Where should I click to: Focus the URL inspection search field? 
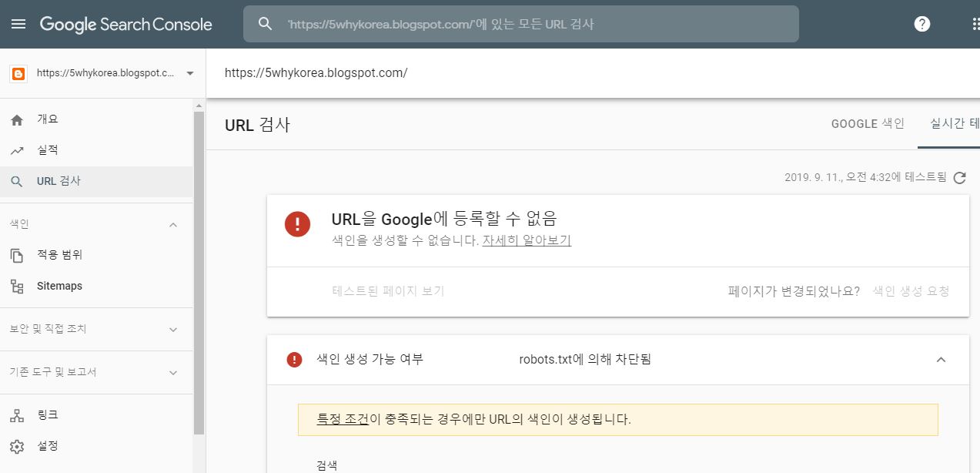coord(520,24)
